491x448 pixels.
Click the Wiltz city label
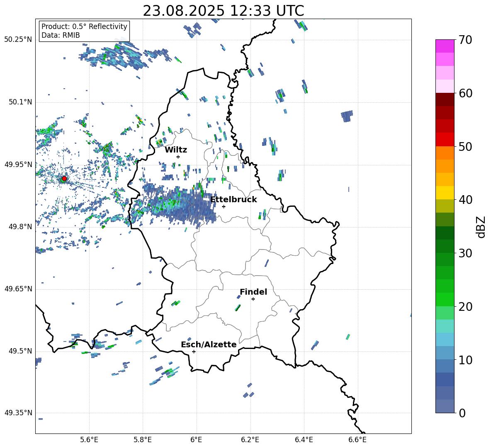pos(176,150)
